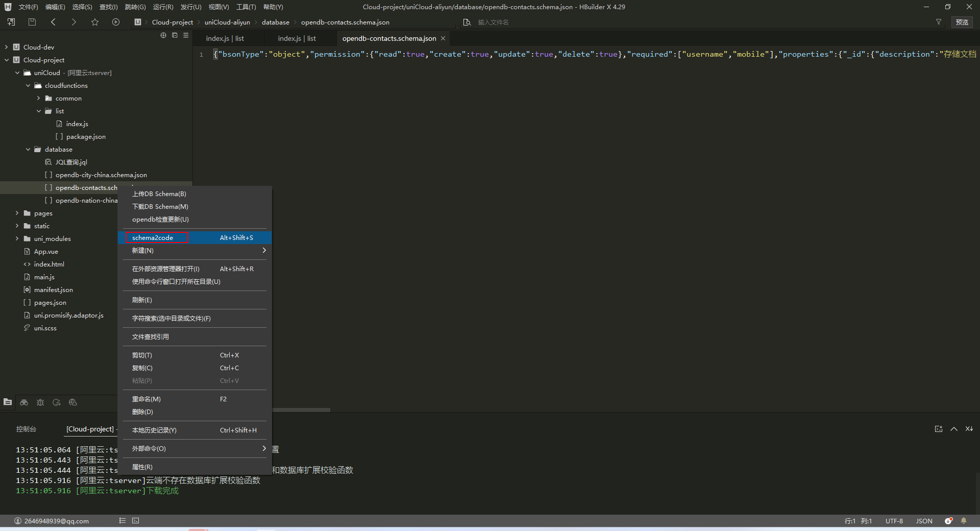Image resolution: width=980 pixels, height=531 pixels.
Task: Close the opendb-contacts.schema.json tab
Action: click(443, 38)
